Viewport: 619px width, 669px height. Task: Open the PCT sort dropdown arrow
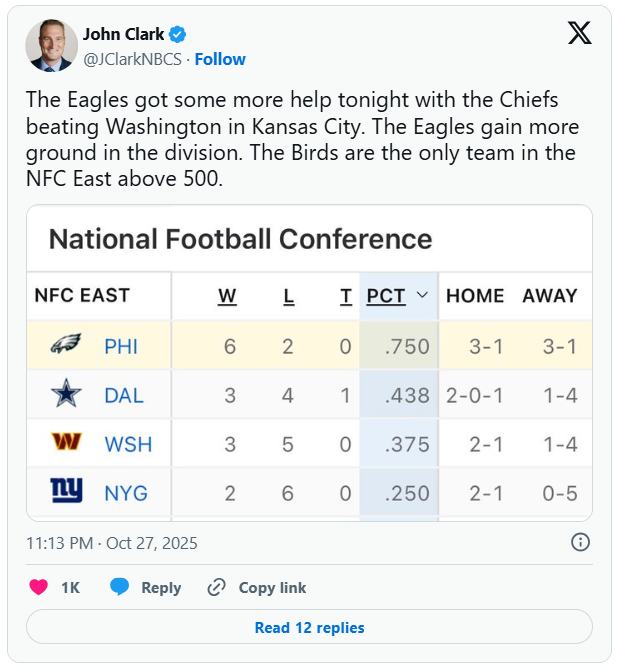coord(422,296)
